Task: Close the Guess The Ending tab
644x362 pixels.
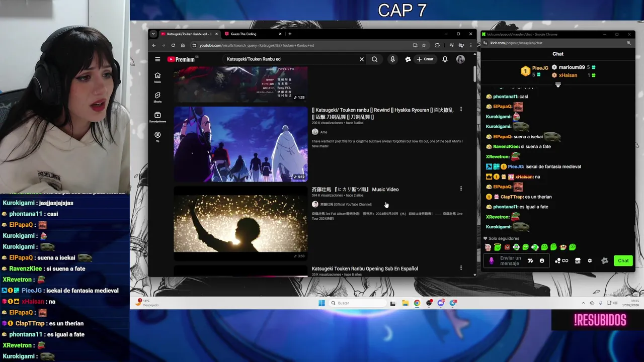Action: (x=280, y=34)
